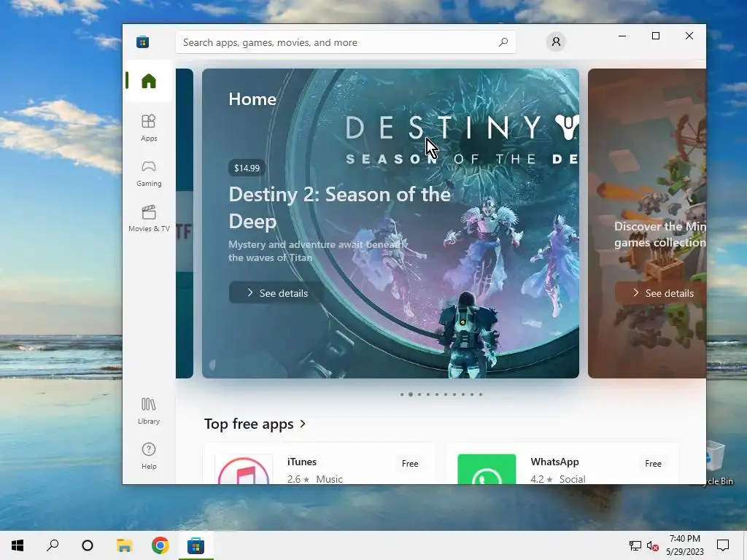Open the Library
747x560 pixels.
click(x=149, y=411)
